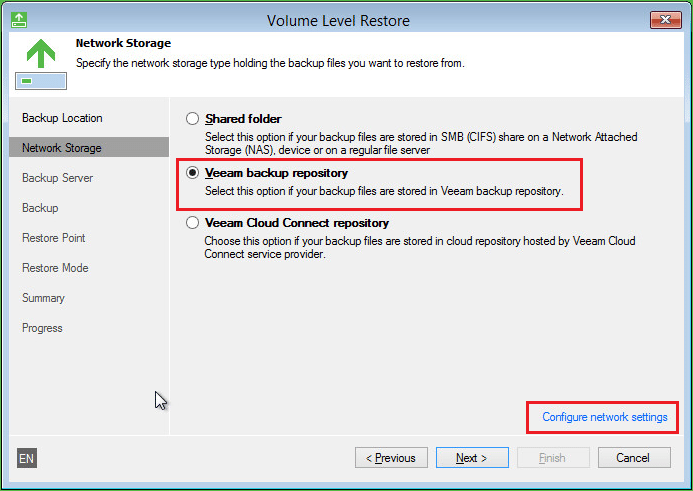Select the Shared folder radio button
The width and height of the screenshot is (693, 491).
pos(192,119)
